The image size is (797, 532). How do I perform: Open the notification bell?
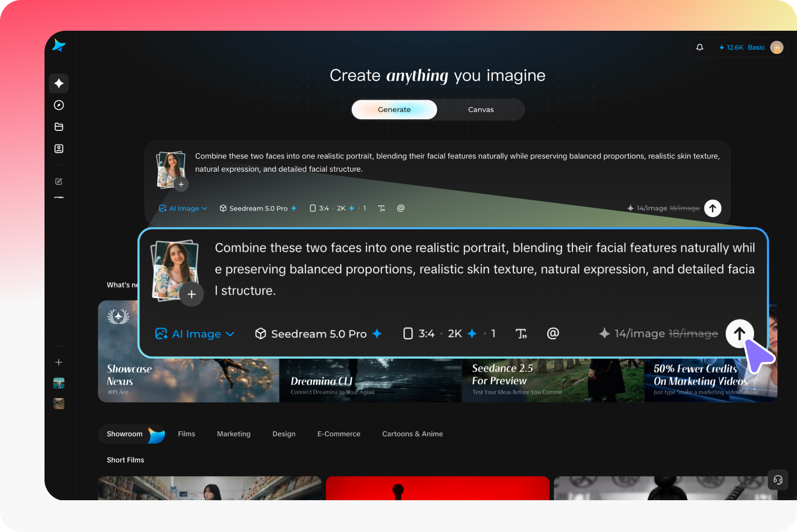(699, 47)
